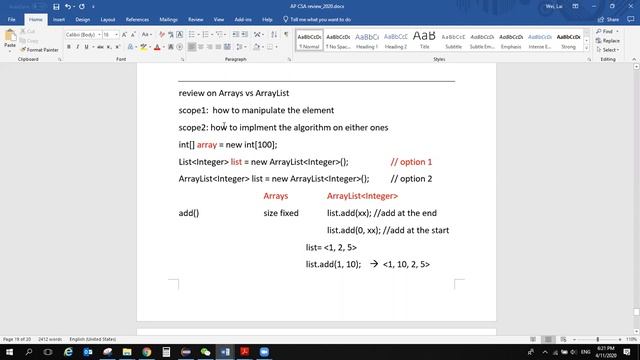This screenshot has height=360, width=640.
Task: Insert a bulleted list
Action: coord(192,35)
